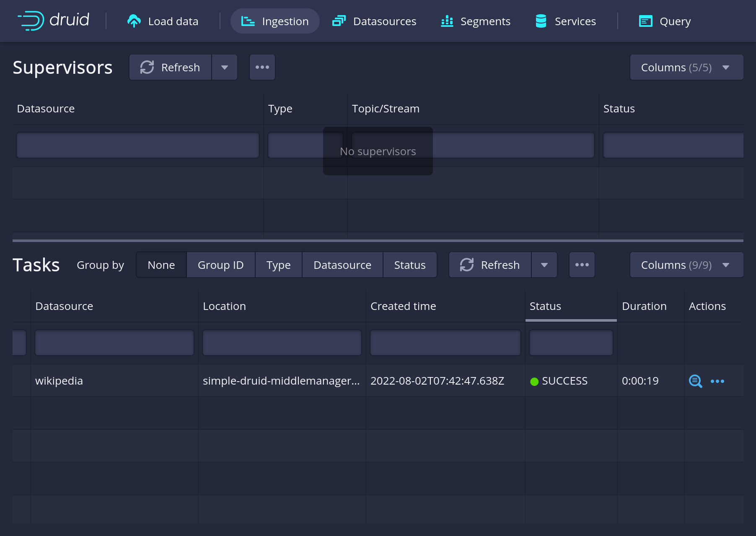Open the Query view
The image size is (756, 536).
click(x=665, y=21)
